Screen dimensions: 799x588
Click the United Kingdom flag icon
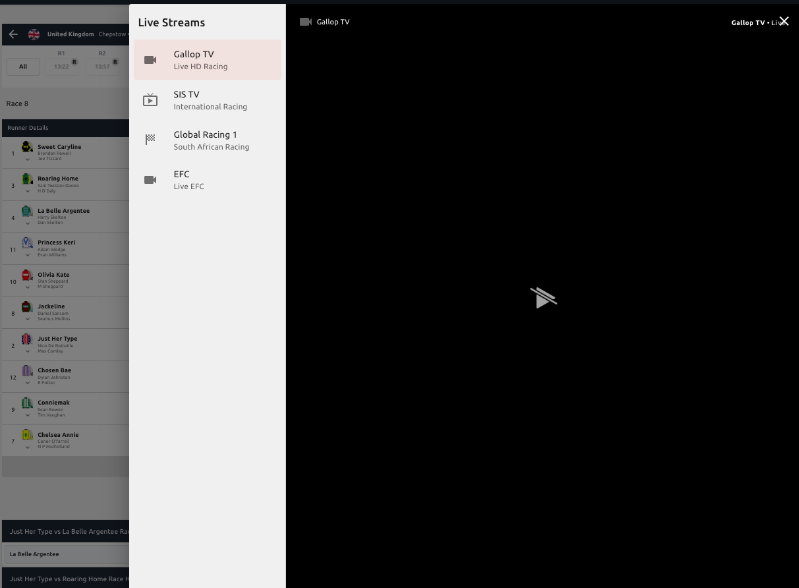pos(34,34)
